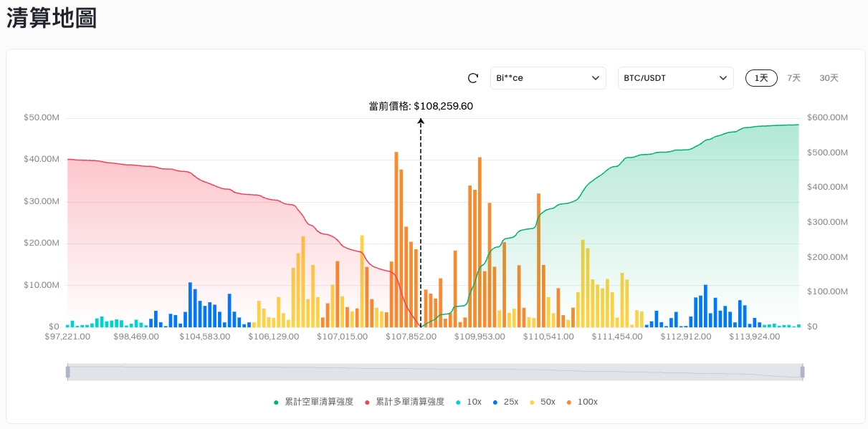The width and height of the screenshot is (868, 429).
Task: Click the blue 25x legend dot
Action: tap(495, 402)
